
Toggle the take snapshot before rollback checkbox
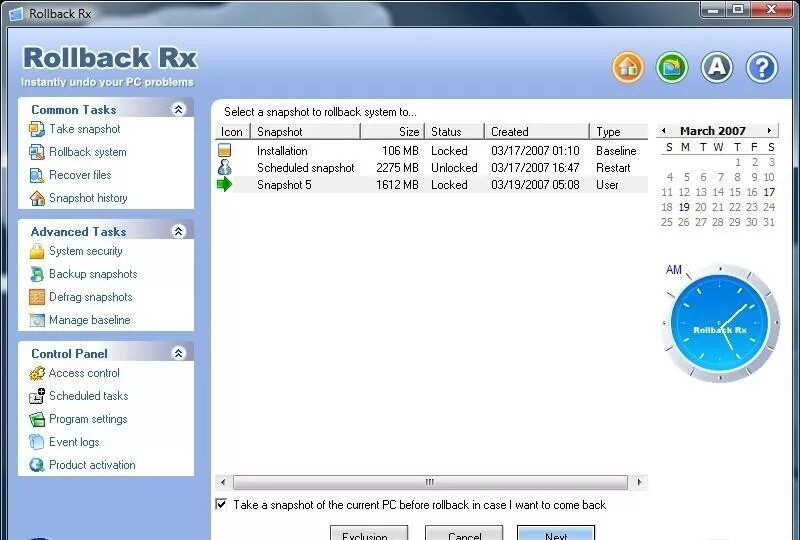pos(221,504)
